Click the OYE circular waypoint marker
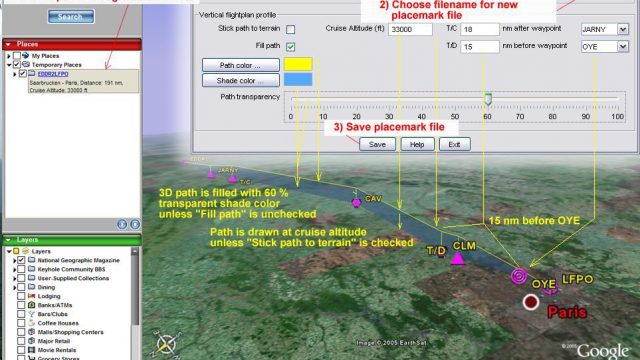640x360 pixels. pyautogui.click(x=519, y=276)
